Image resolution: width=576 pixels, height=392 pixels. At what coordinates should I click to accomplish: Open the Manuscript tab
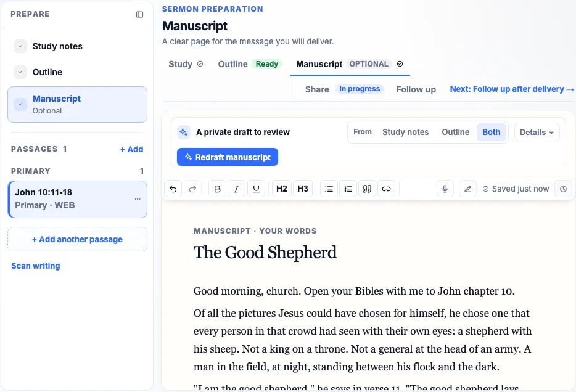click(x=350, y=64)
